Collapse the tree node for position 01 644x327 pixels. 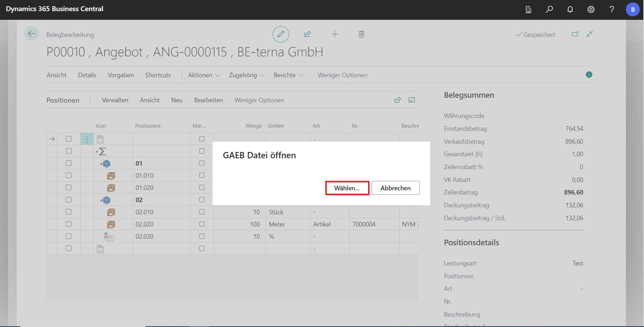[101, 163]
